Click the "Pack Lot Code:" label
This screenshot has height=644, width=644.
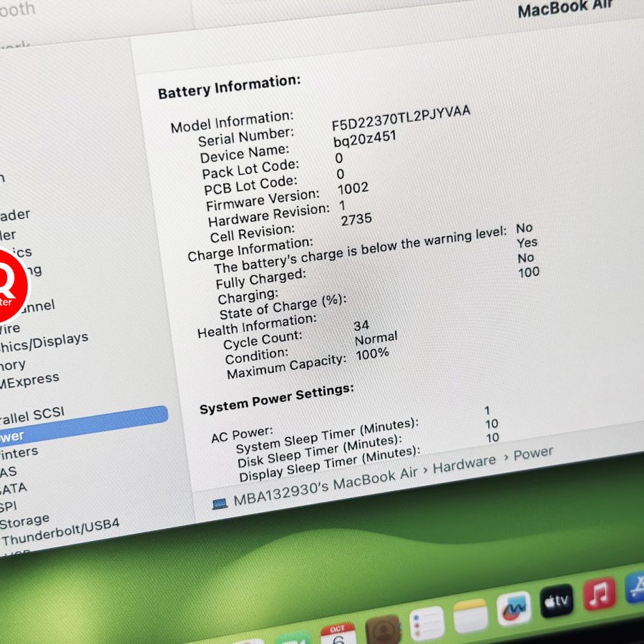pyautogui.click(x=250, y=169)
